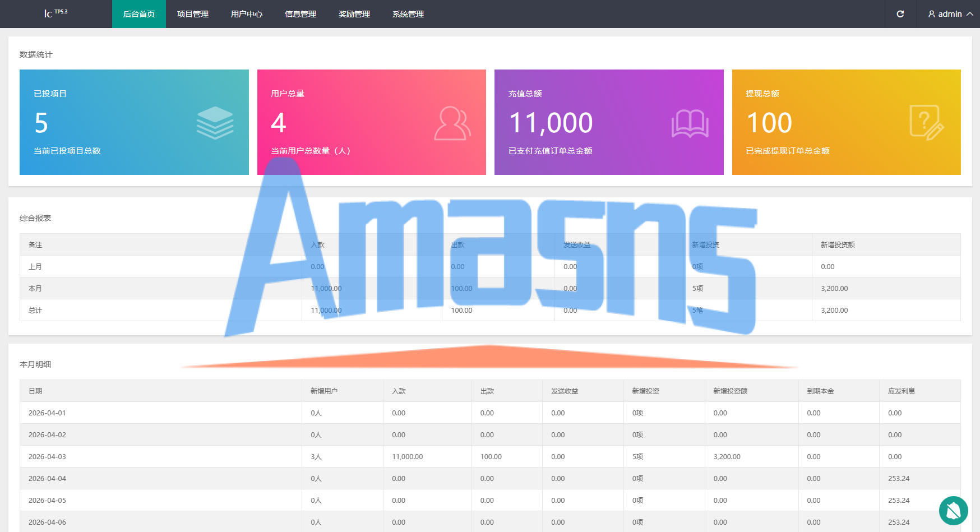Click the 备注 column header
This screenshot has height=532, width=980.
pyautogui.click(x=35, y=245)
